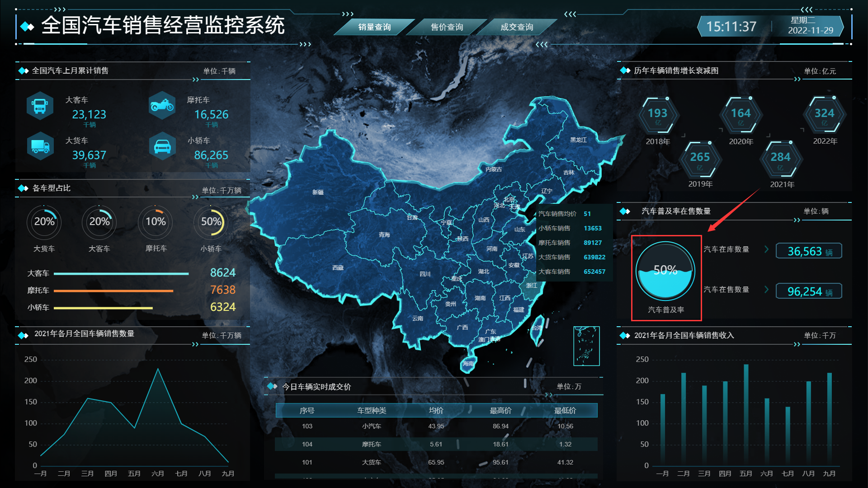Click the 车型种类 column header
Image resolution: width=868 pixels, height=488 pixels.
(372, 410)
